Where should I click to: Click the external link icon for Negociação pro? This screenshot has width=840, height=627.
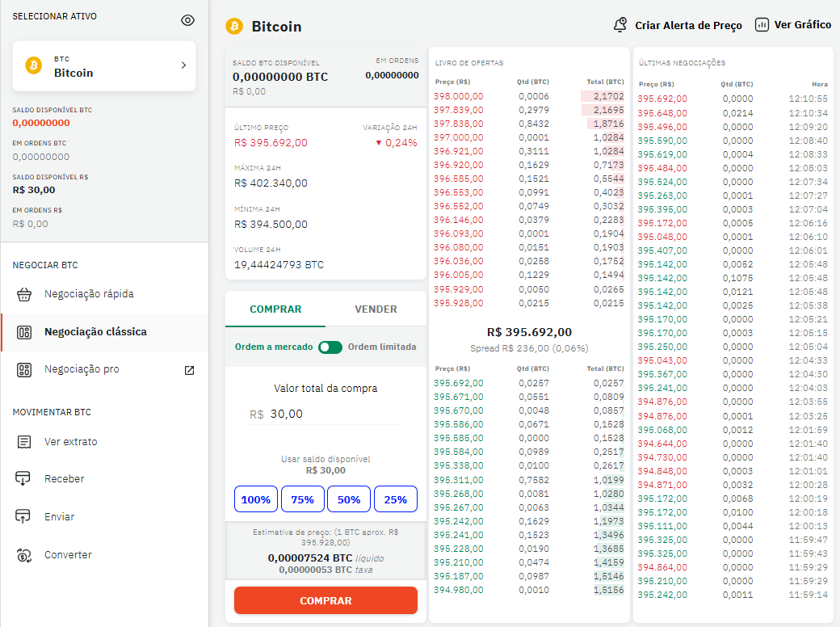click(189, 370)
